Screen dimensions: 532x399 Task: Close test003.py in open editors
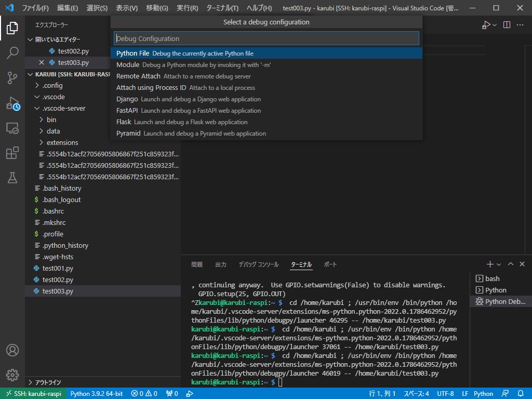(x=42, y=62)
